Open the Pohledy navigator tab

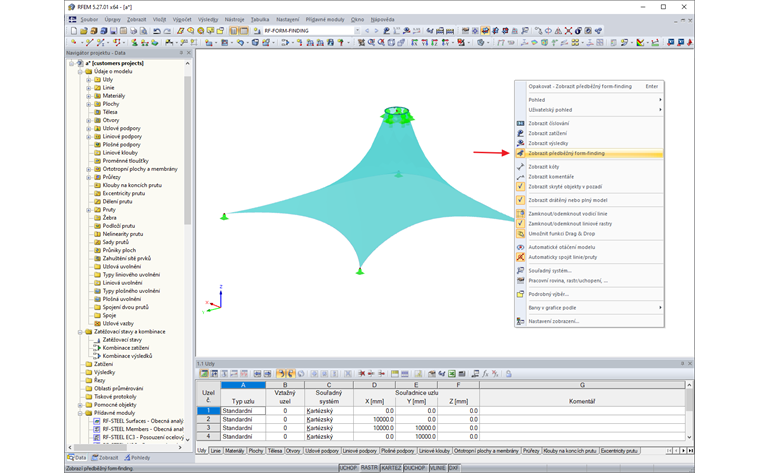point(137,457)
